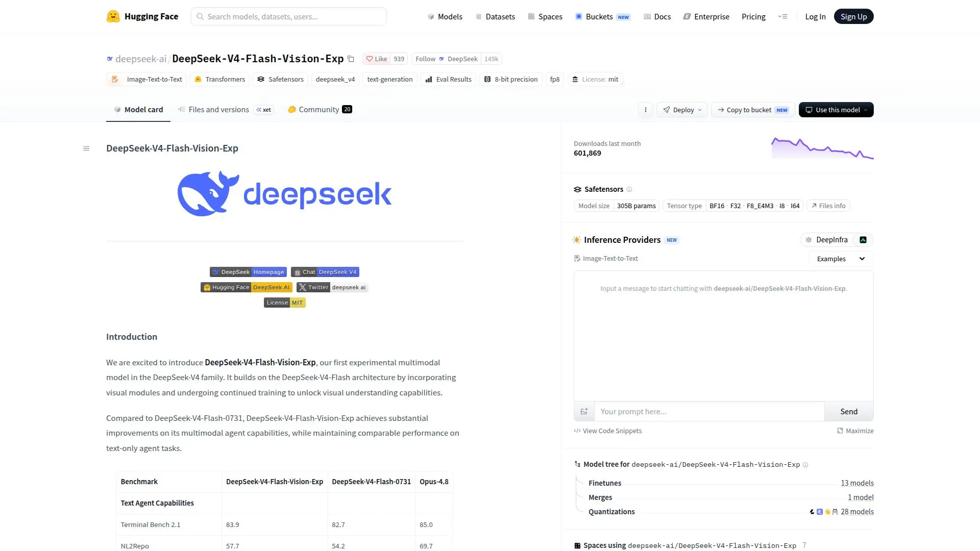Open the Examples dropdown
Viewport: 980px width, 551px height.
click(x=841, y=259)
